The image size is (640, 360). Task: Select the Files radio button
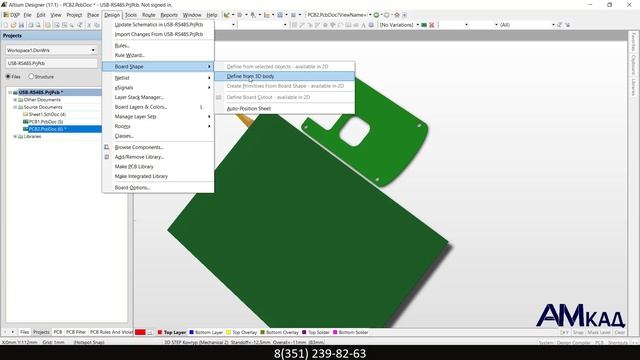(8, 76)
